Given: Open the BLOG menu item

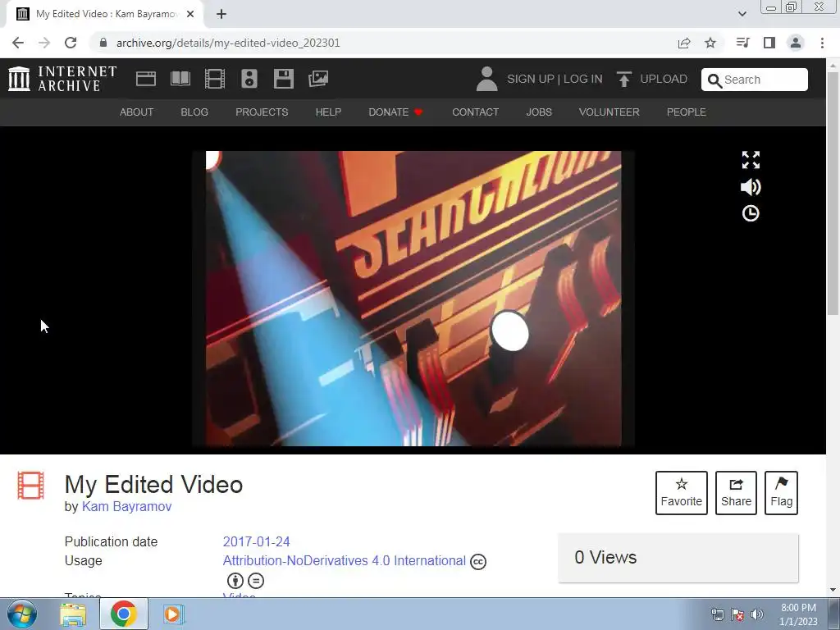Looking at the screenshot, I should click(194, 112).
